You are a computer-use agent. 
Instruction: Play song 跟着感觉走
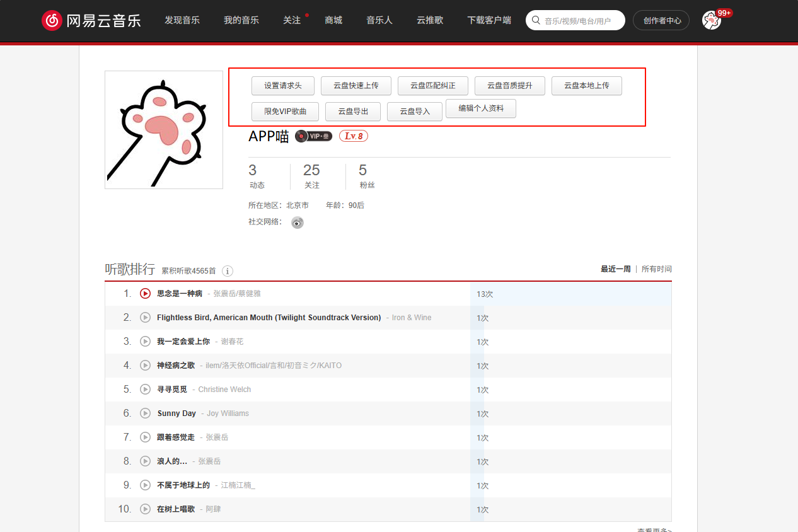pos(145,437)
